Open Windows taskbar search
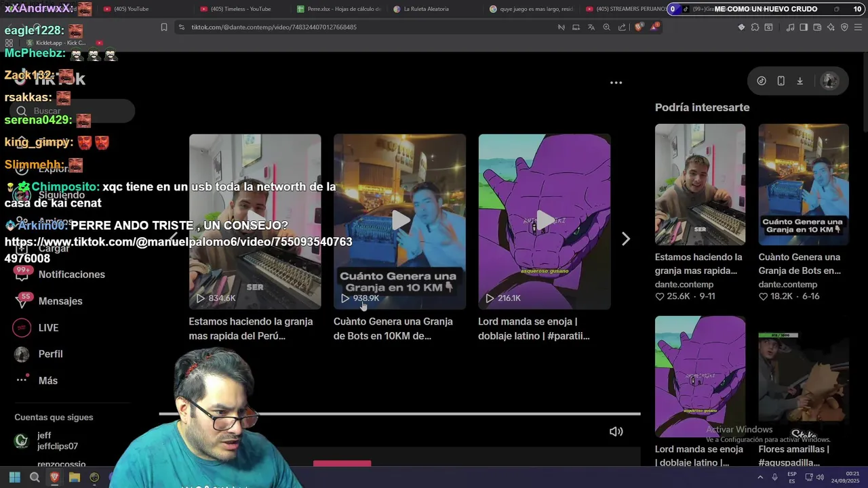 [x=35, y=477]
